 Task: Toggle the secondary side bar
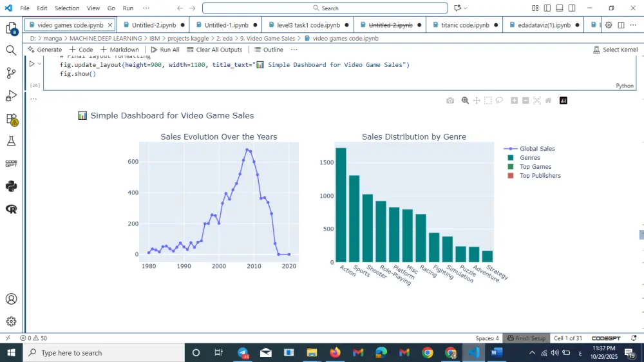[x=572, y=8]
